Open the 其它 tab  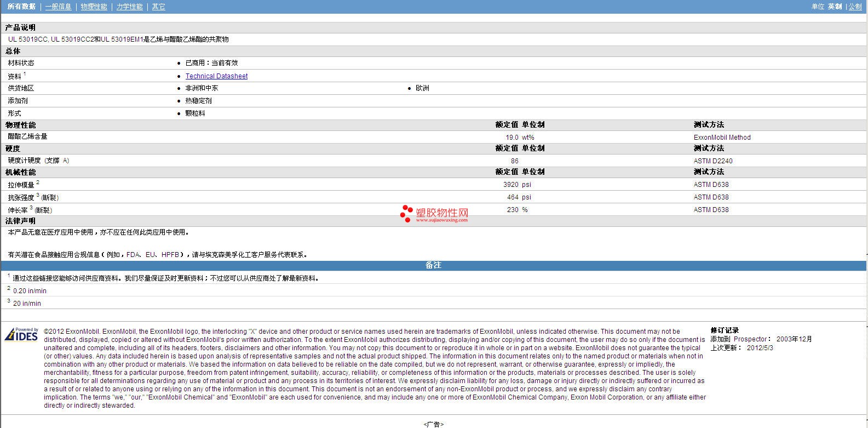(159, 7)
